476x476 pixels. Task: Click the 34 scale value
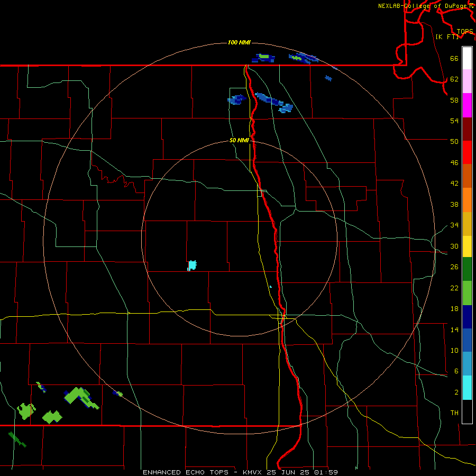coord(454,225)
